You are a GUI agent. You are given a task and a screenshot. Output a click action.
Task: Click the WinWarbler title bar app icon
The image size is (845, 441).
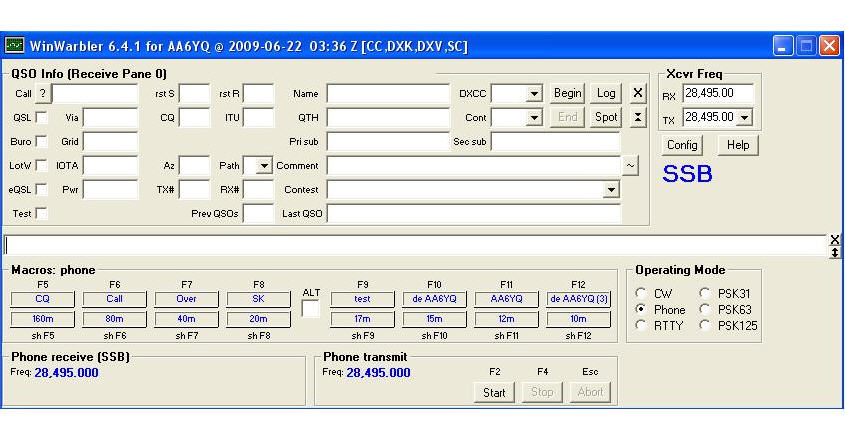pyautogui.click(x=15, y=46)
